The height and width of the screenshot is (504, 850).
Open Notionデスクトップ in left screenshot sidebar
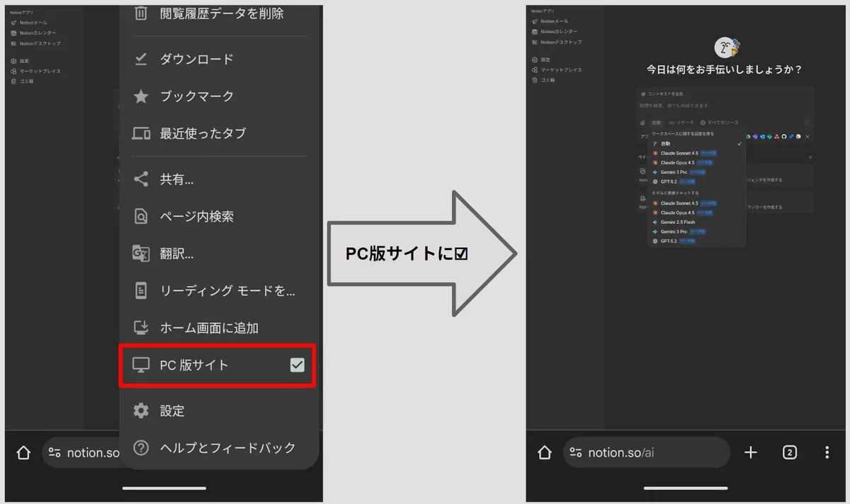point(36,43)
